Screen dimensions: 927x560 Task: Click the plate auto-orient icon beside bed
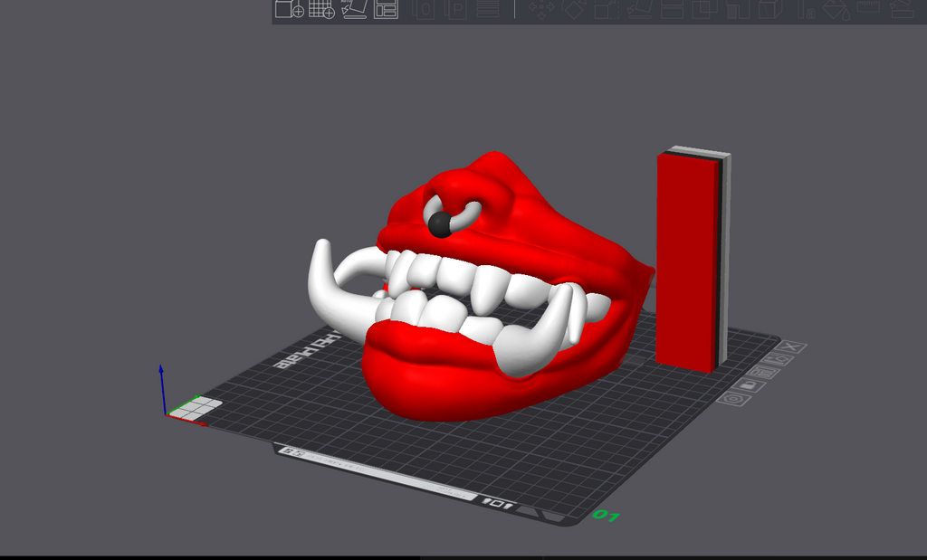tap(778, 359)
